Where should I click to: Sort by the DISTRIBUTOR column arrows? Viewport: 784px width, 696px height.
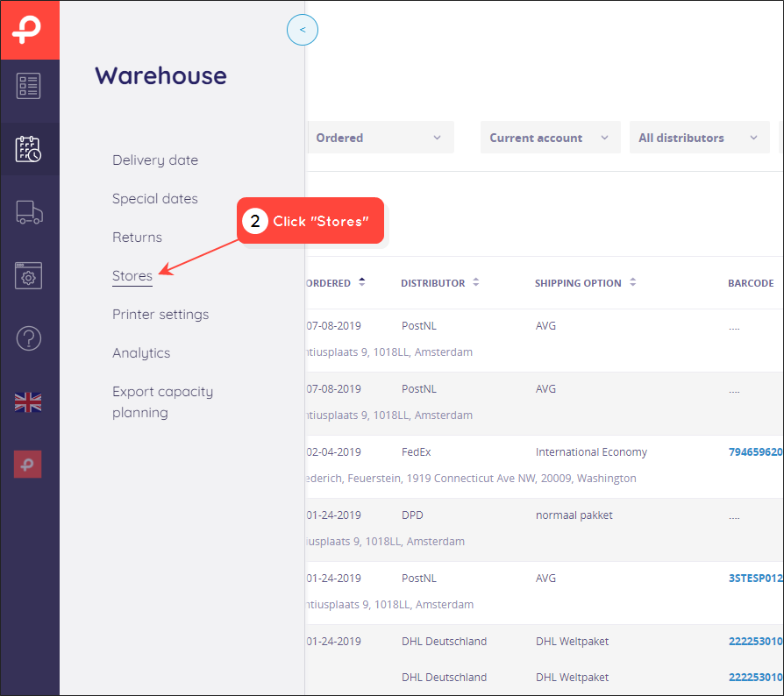476,282
